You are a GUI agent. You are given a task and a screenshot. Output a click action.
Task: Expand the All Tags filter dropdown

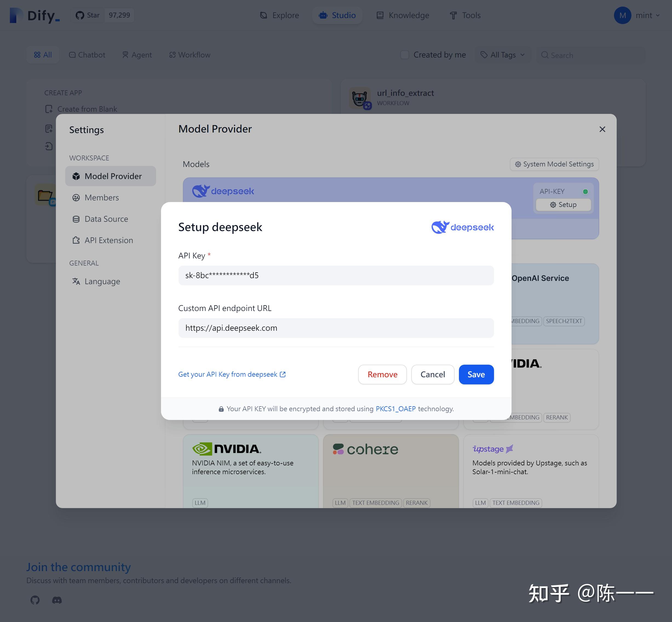point(503,54)
